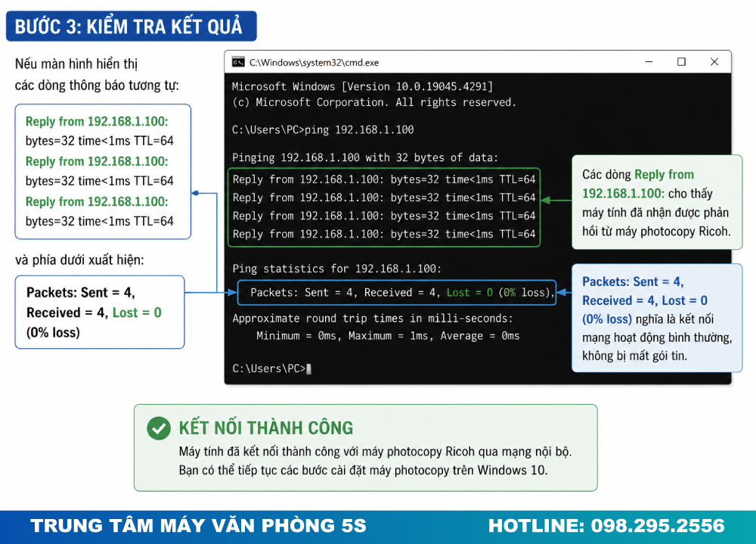The width and height of the screenshot is (756, 544).
Task: Click '(0% loss)' in the left Packets box
Action: tap(53, 333)
